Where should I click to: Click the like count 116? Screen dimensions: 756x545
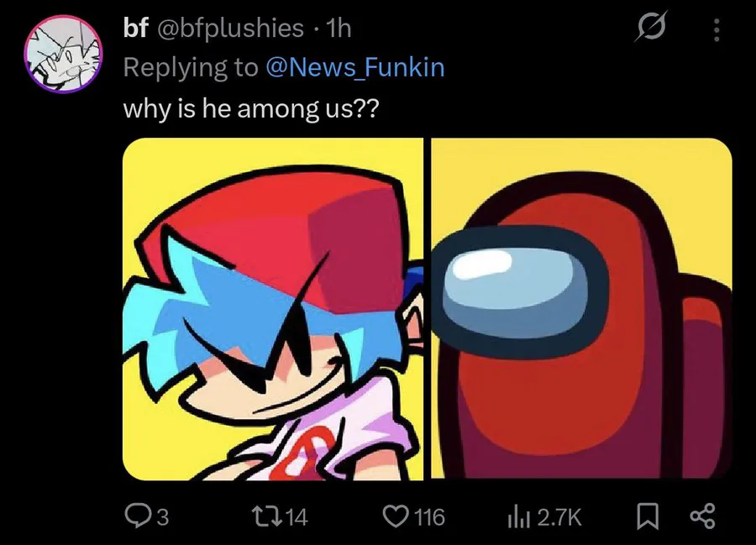click(x=430, y=517)
